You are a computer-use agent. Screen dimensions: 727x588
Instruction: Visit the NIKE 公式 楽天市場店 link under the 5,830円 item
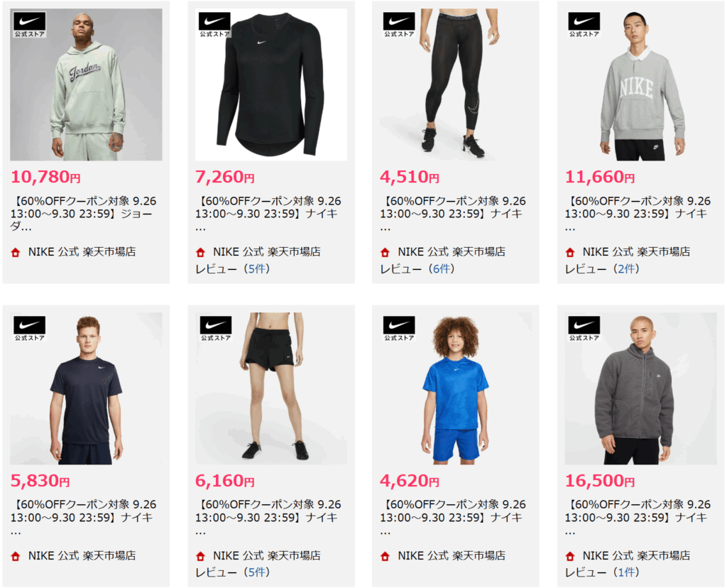click(x=82, y=555)
